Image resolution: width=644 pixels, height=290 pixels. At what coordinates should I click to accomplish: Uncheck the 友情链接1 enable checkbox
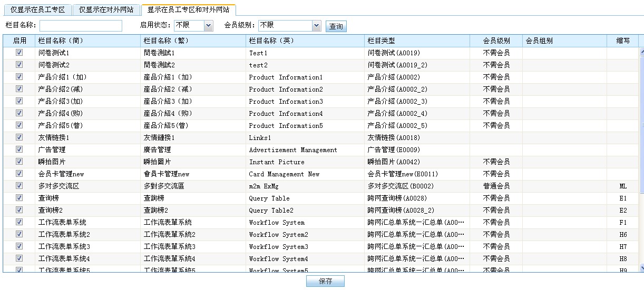point(19,137)
